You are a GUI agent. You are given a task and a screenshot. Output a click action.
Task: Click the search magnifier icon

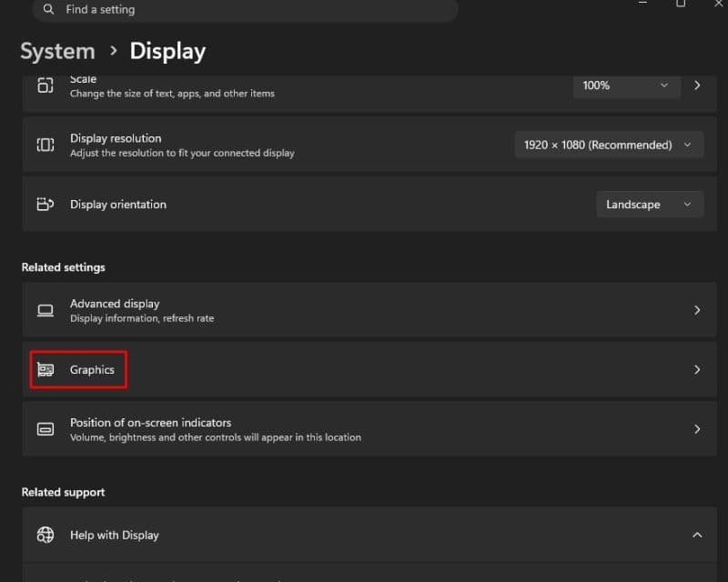click(45, 9)
